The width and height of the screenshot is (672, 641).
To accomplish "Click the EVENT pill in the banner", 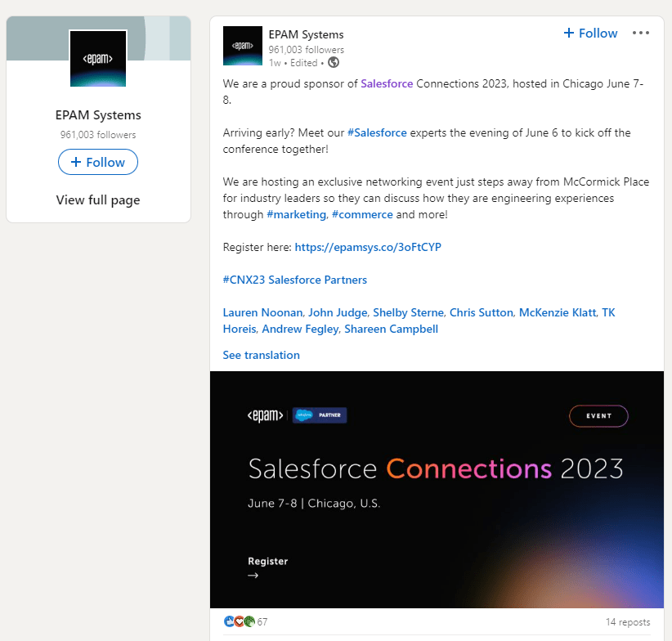I will [x=598, y=416].
